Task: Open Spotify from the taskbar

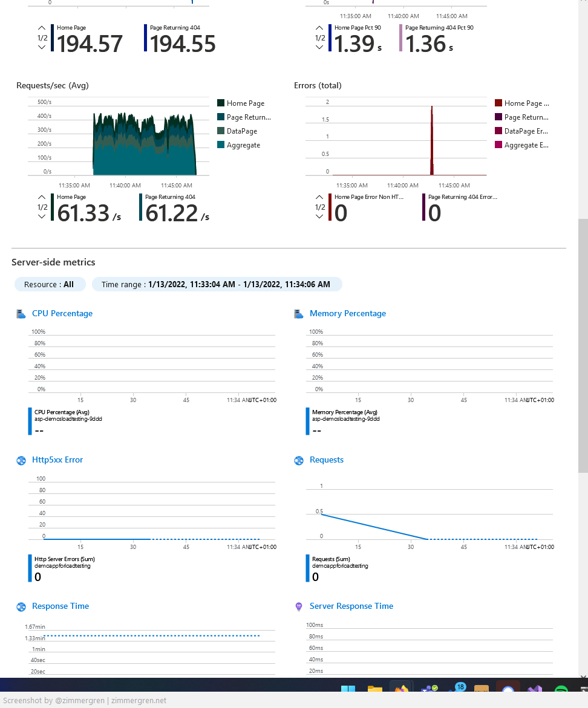Action: (561, 690)
